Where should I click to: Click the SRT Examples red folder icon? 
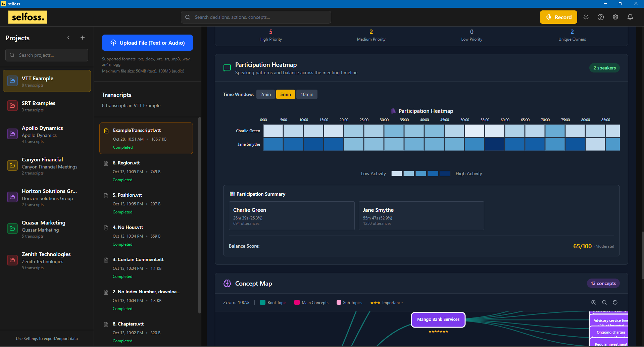pyautogui.click(x=12, y=106)
